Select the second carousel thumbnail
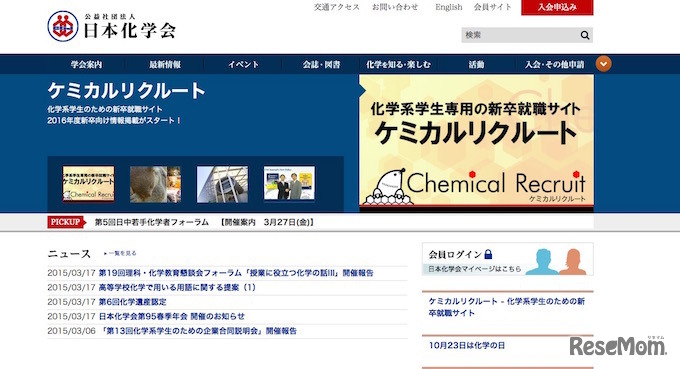Image resolution: width=680 pixels, height=369 pixels. tap(155, 184)
